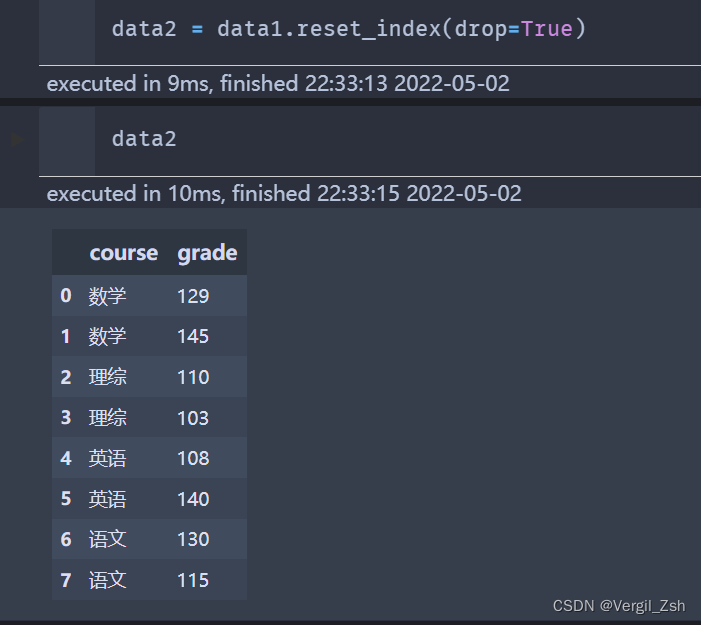Click the grade value 145
The height and width of the screenshot is (625, 701).
coord(193,336)
